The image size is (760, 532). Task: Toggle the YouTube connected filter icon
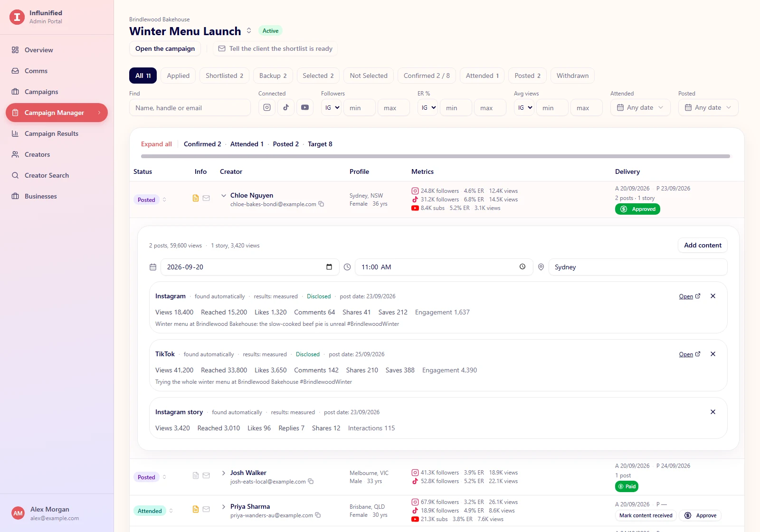point(305,107)
